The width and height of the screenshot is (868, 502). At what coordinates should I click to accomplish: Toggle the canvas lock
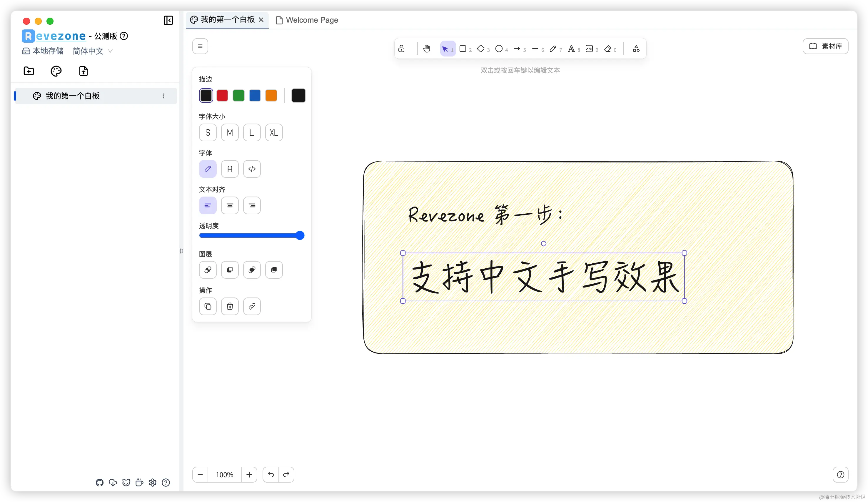pos(402,49)
